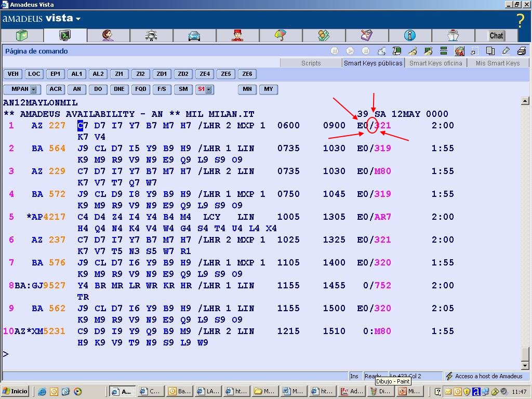The image size is (532, 399).
Task: Click the FQD smart key button
Action: coord(140,89)
